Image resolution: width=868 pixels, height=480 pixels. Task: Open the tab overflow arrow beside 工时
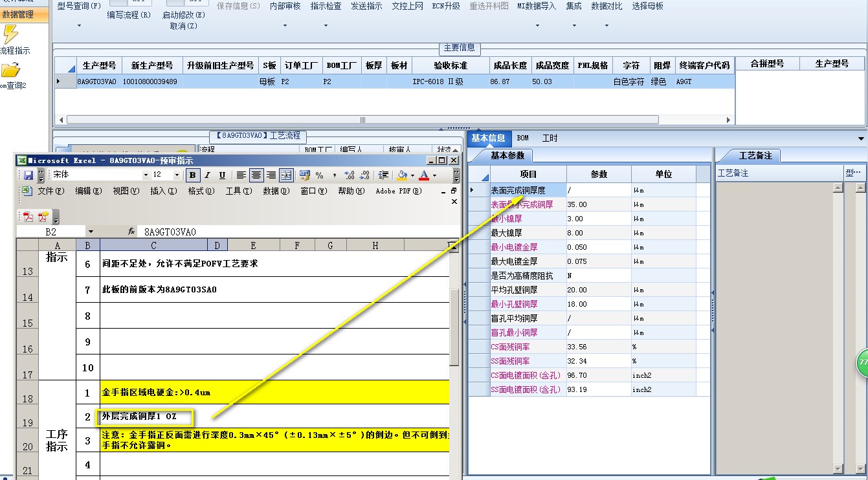tap(861, 138)
